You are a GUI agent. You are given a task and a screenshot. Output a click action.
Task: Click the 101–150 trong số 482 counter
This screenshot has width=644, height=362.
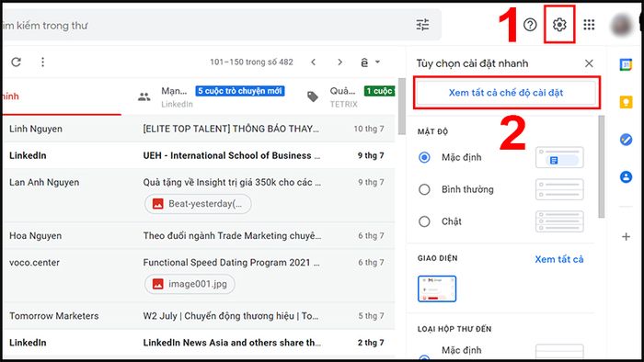click(x=251, y=62)
